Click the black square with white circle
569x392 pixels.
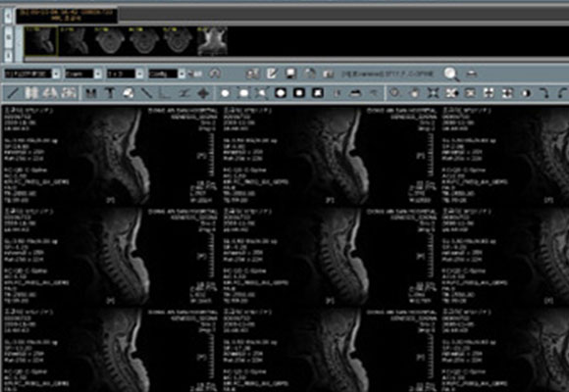281,93
